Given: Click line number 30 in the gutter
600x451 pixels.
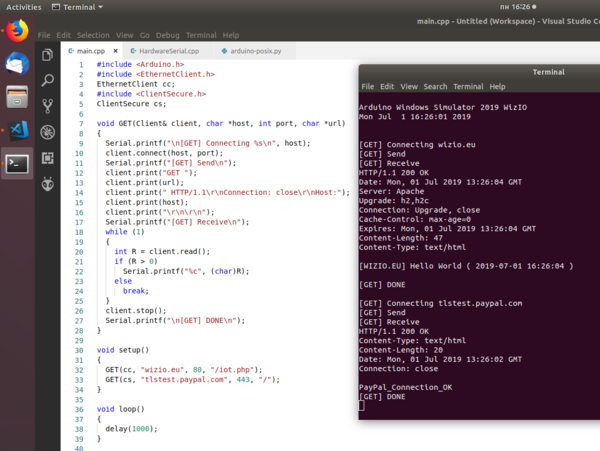Looking at the screenshot, I should pos(79,350).
